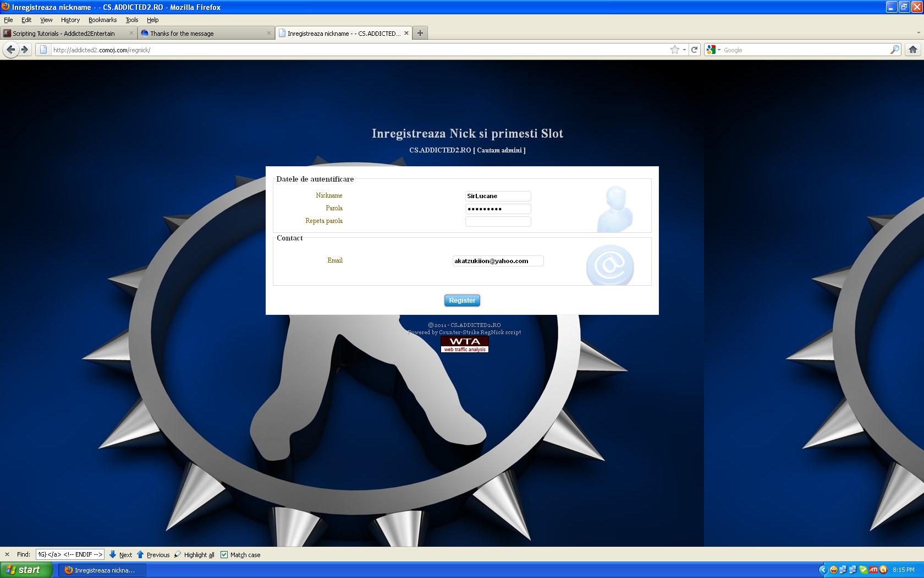This screenshot has height=578, width=924.
Task: Toggle the Match case checkbox
Action: [x=224, y=554]
